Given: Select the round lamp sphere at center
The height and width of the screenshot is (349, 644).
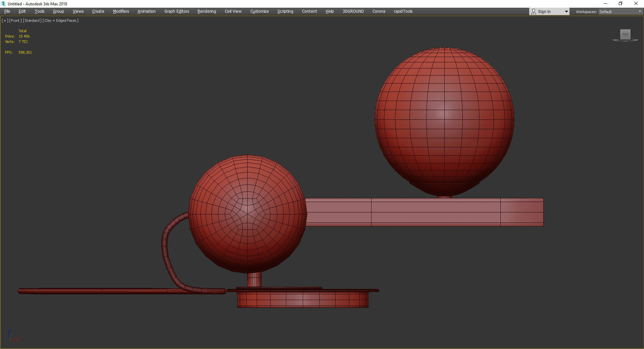Looking at the screenshot, I should click(248, 213).
